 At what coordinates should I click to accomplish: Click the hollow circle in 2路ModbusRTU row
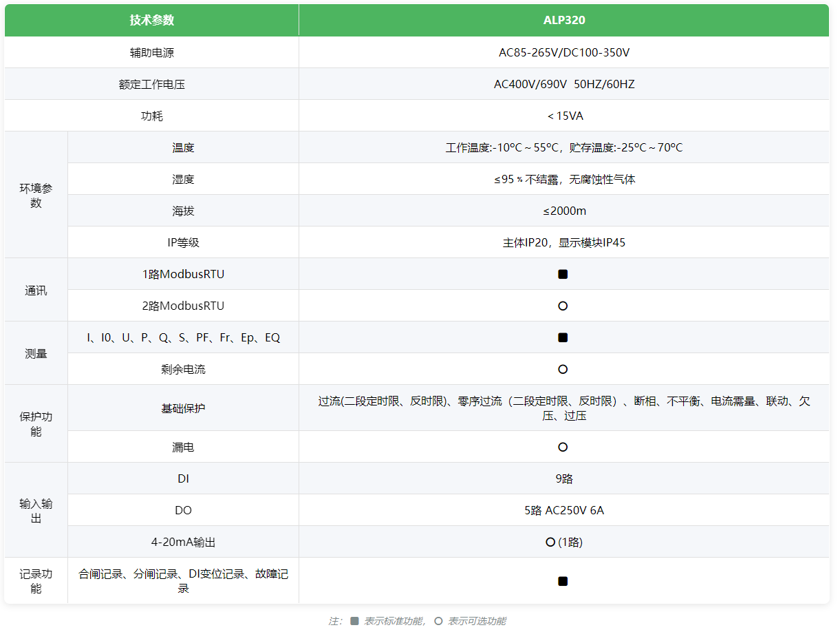click(x=563, y=306)
